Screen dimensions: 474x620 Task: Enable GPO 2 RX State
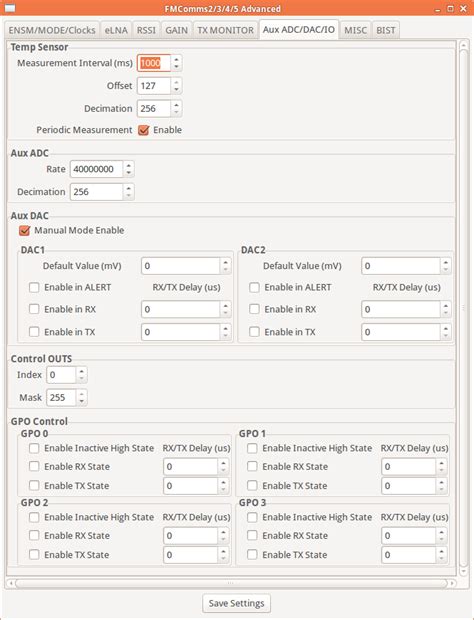34,536
